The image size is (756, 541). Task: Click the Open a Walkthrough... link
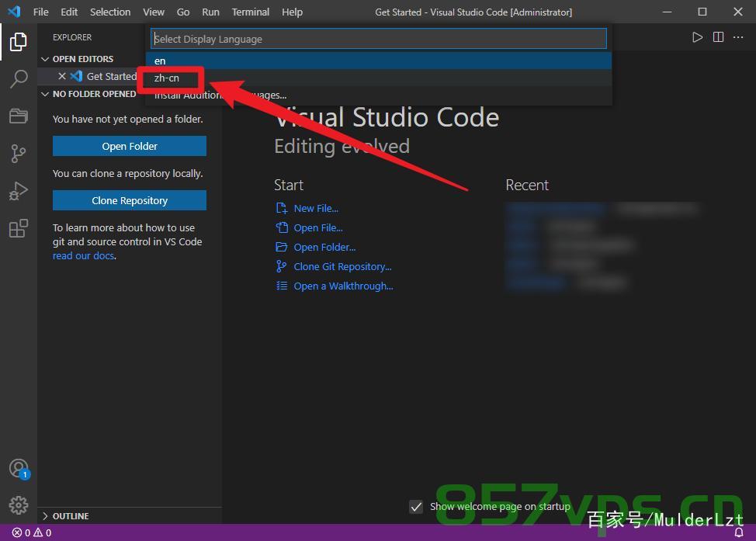pos(343,286)
